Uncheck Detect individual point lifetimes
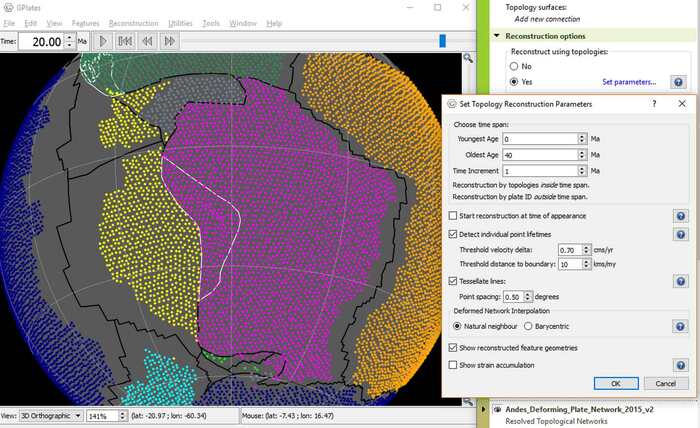700x428 pixels. pos(453,233)
